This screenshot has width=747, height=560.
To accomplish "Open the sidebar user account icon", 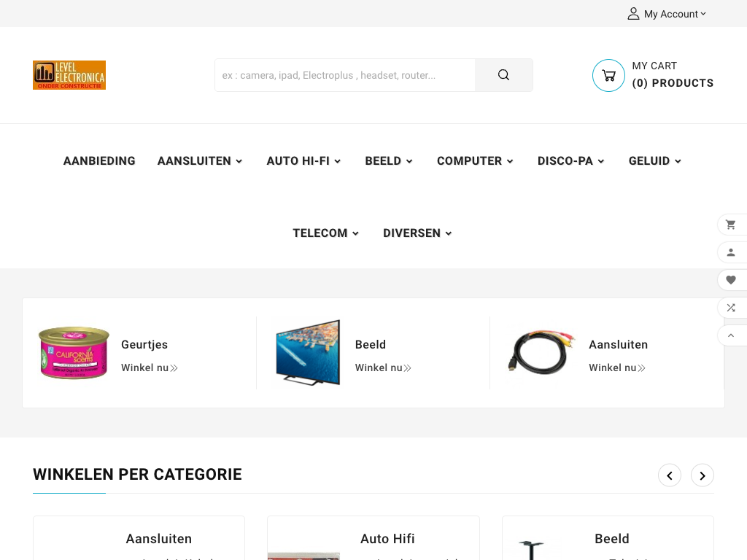I will [731, 252].
